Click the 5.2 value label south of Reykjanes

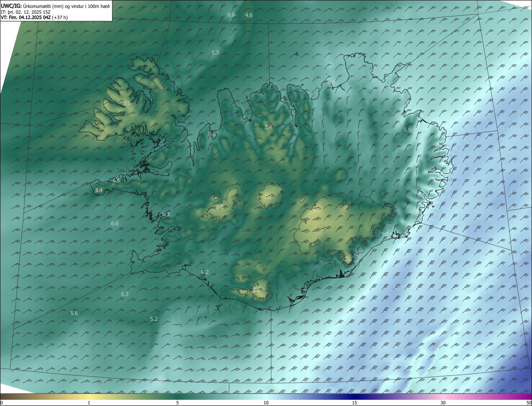pos(154,319)
